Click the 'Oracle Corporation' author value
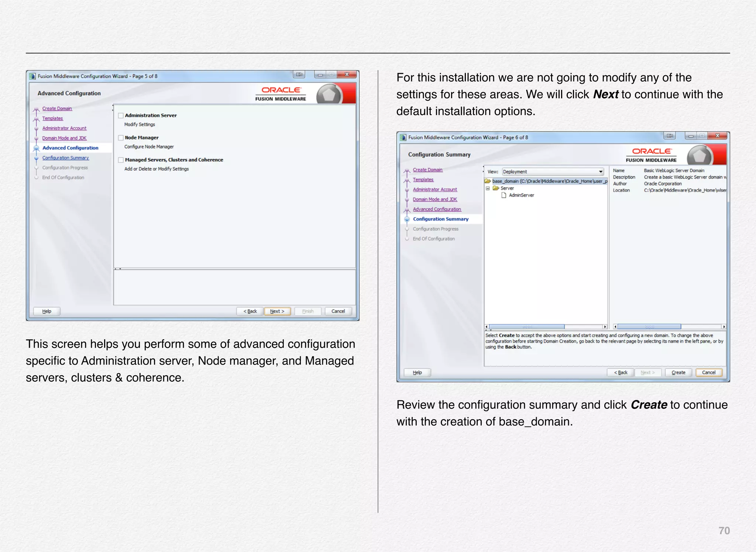The image size is (756, 552). pos(663,184)
